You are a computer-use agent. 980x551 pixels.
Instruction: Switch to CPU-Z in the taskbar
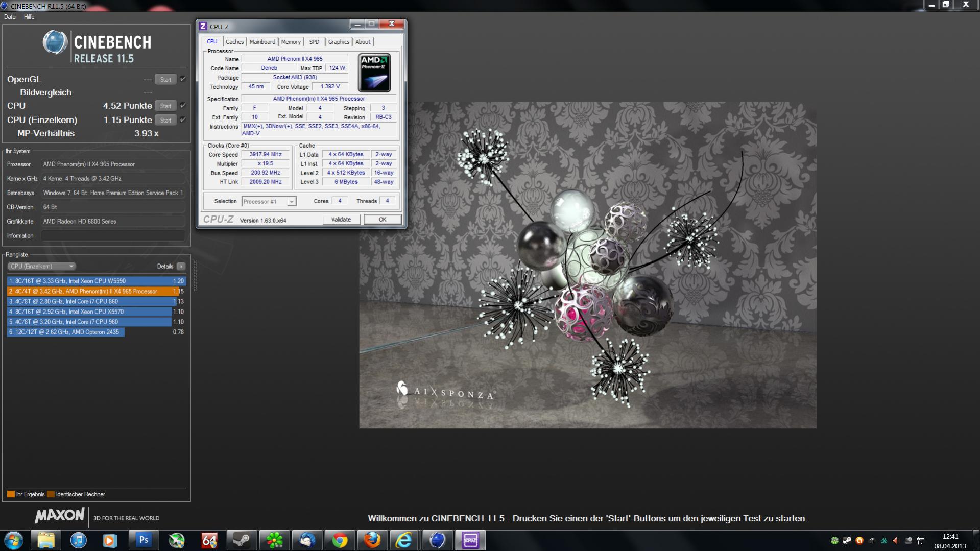[x=470, y=540]
